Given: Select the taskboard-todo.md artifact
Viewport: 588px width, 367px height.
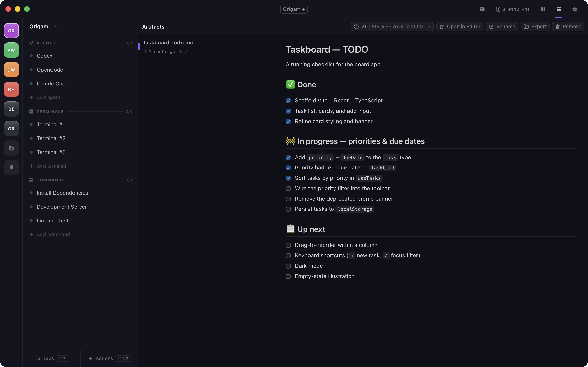Looking at the screenshot, I should point(207,47).
